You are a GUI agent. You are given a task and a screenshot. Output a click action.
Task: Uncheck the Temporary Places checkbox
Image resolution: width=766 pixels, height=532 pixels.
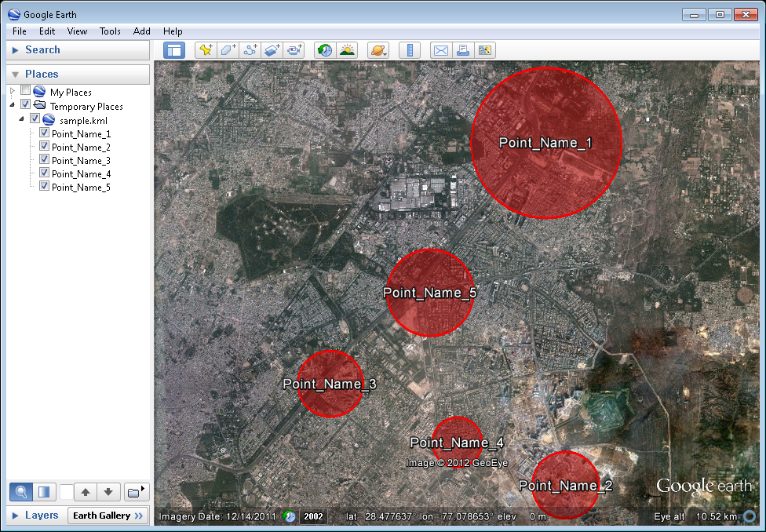[25, 104]
